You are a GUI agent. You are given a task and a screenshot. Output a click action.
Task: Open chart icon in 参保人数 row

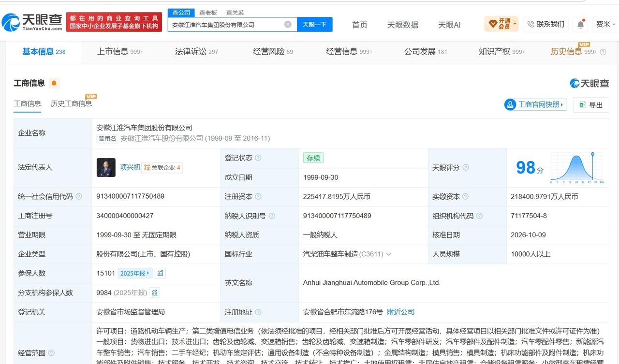[x=161, y=273]
